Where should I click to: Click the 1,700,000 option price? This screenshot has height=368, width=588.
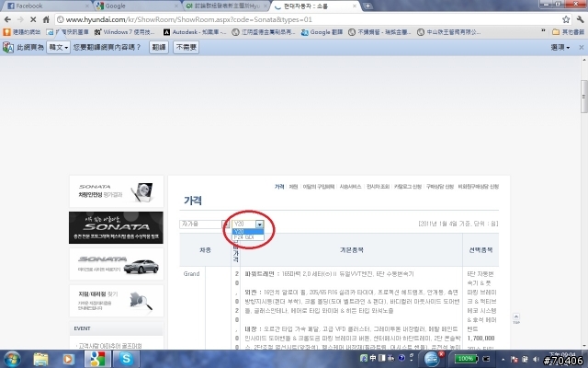point(481,339)
